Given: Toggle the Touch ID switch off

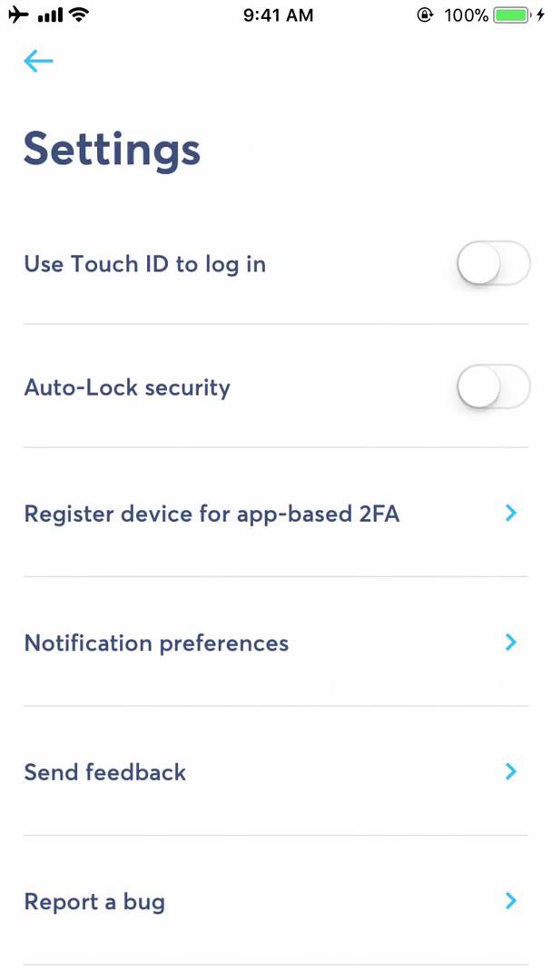Looking at the screenshot, I should pos(493,263).
